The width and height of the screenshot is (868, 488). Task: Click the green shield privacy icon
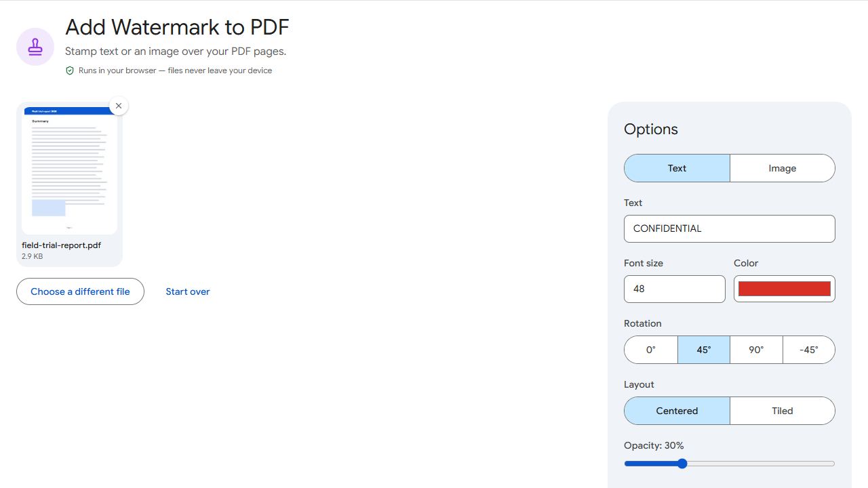(x=69, y=70)
